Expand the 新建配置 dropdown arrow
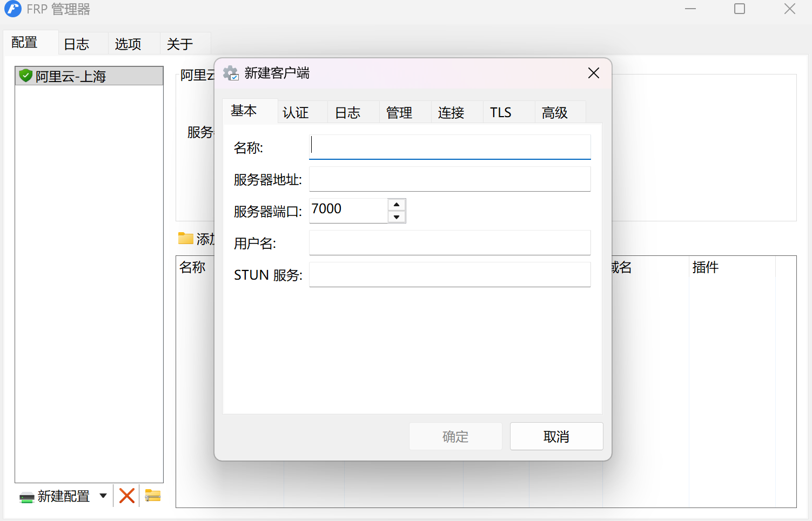The image size is (812, 521). click(103, 496)
